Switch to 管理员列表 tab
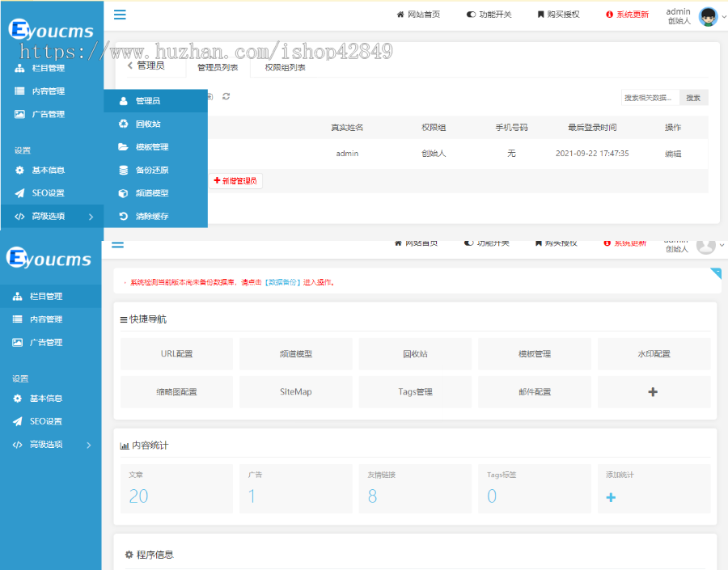Viewport: 728px width, 570px height. click(218, 67)
